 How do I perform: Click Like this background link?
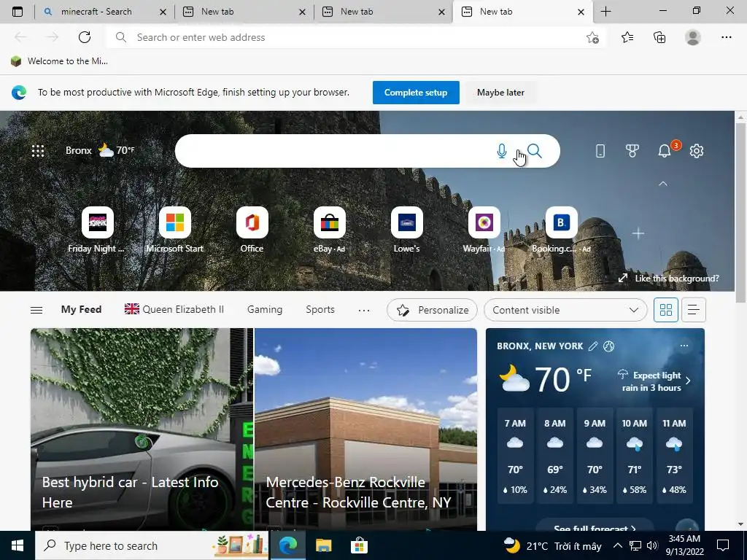(x=668, y=278)
